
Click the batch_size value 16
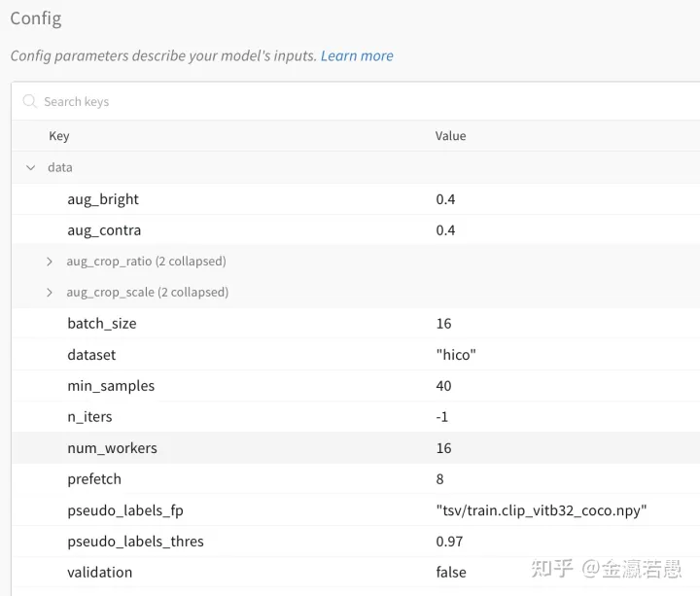coord(443,323)
